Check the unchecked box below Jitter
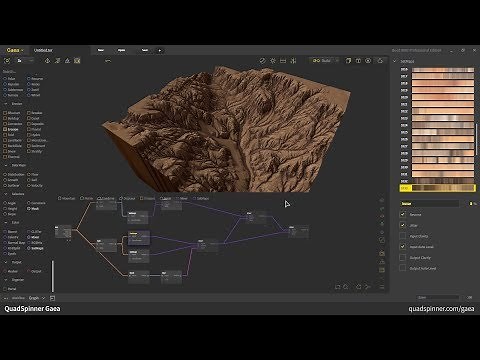The width and height of the screenshot is (480, 360). tap(403, 236)
